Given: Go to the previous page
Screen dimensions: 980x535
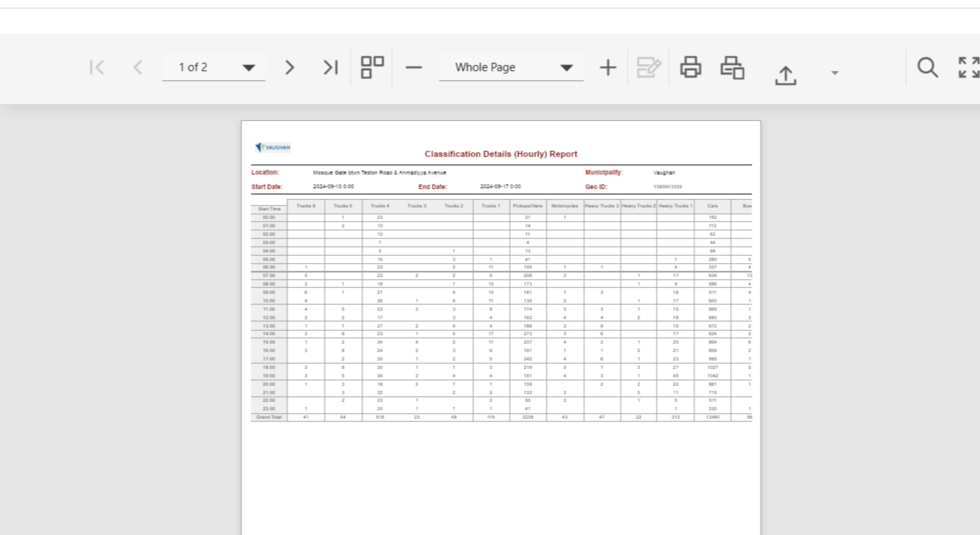Looking at the screenshot, I should [138, 67].
